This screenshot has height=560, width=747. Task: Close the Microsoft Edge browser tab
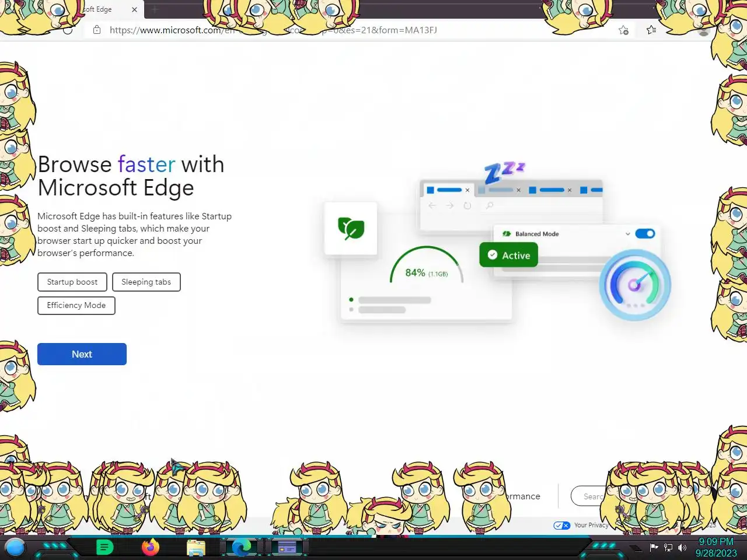(134, 10)
